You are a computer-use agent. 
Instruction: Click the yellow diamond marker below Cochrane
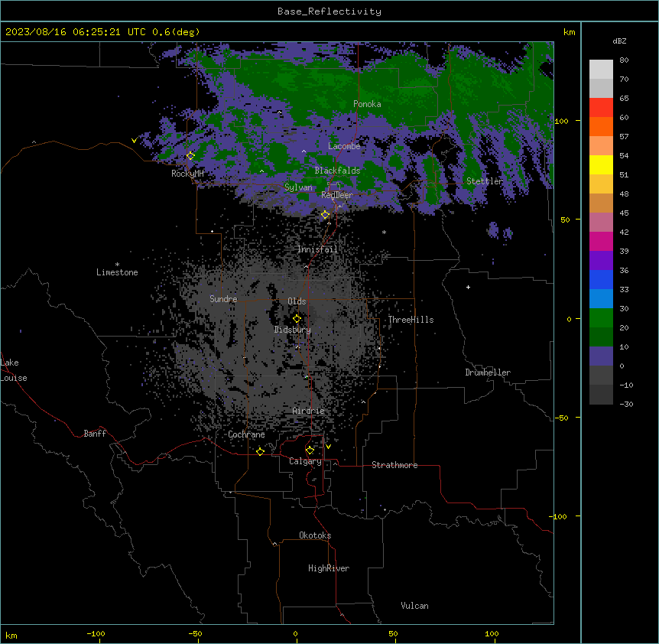pyautogui.click(x=260, y=451)
